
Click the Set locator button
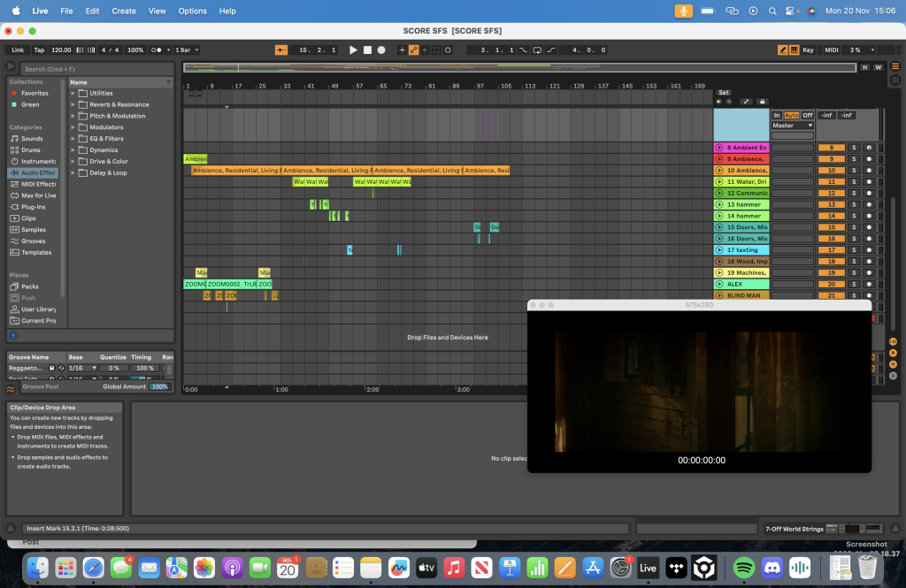pyautogui.click(x=724, y=93)
